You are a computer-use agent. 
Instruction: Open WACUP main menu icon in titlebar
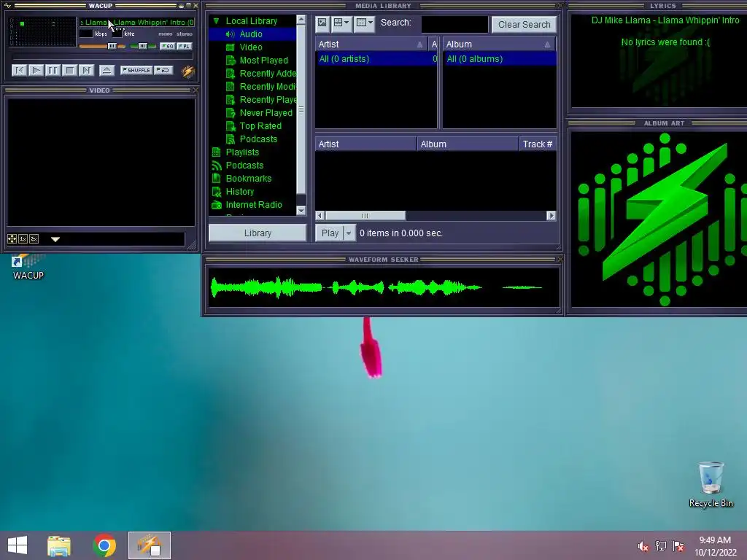tap(7, 6)
